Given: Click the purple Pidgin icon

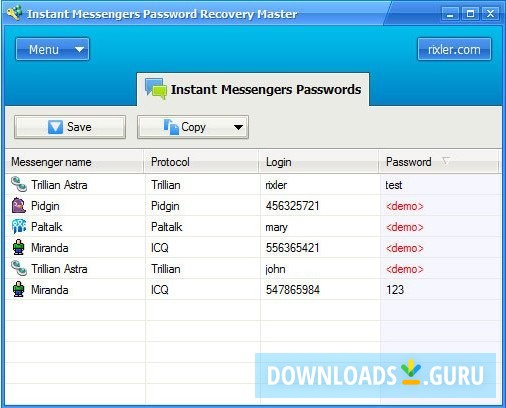Looking at the screenshot, I should click(19, 205).
